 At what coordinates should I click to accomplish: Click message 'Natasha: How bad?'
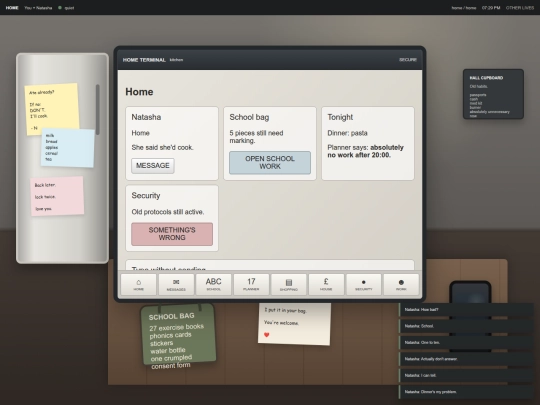point(466,310)
